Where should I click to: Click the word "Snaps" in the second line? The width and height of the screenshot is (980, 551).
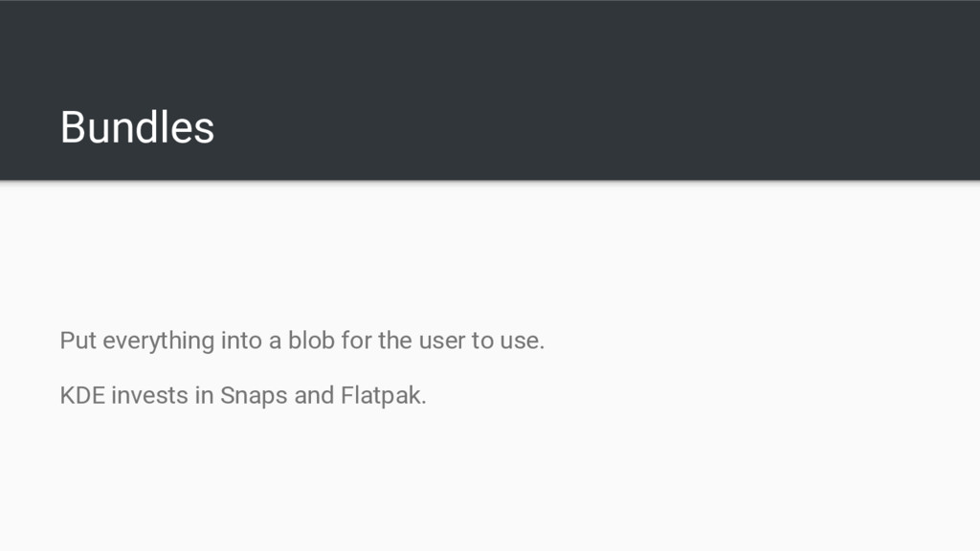click(254, 396)
